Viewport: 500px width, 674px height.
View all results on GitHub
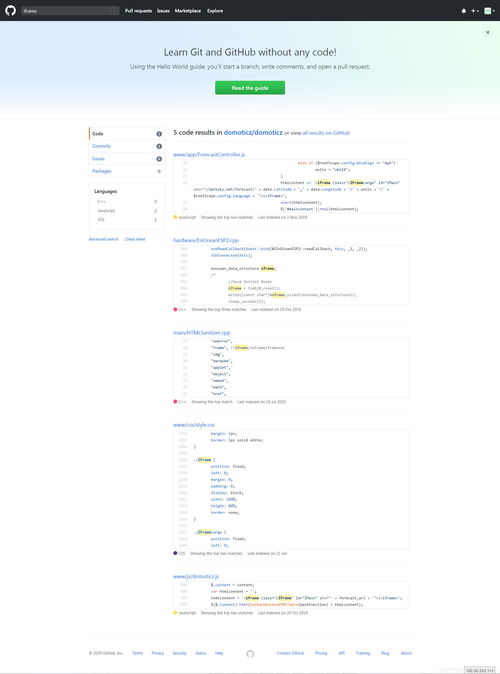(x=326, y=133)
